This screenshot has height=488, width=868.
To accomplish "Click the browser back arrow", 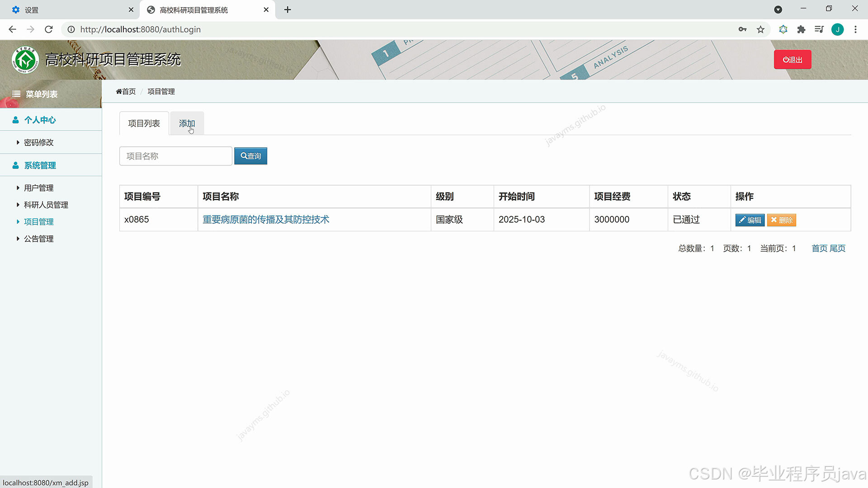I will 12,29.
